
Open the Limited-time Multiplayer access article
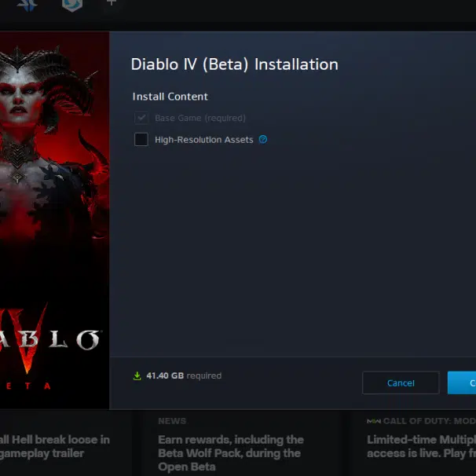pos(421,446)
